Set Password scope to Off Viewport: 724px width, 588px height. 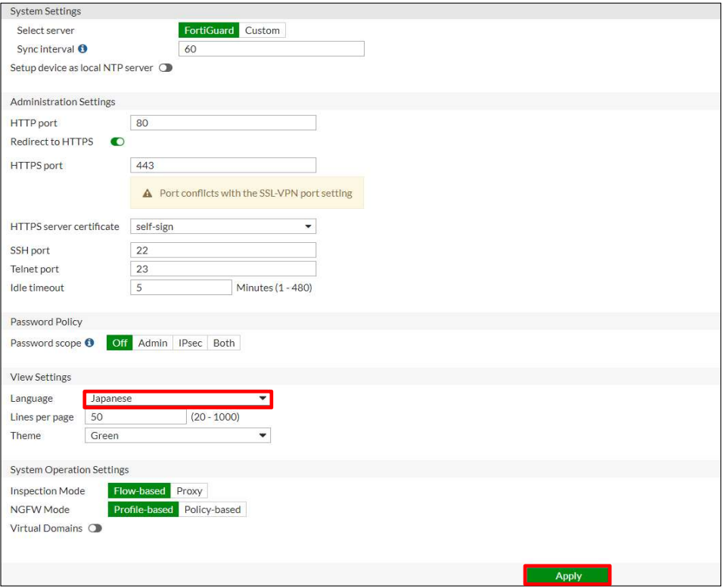coord(120,344)
